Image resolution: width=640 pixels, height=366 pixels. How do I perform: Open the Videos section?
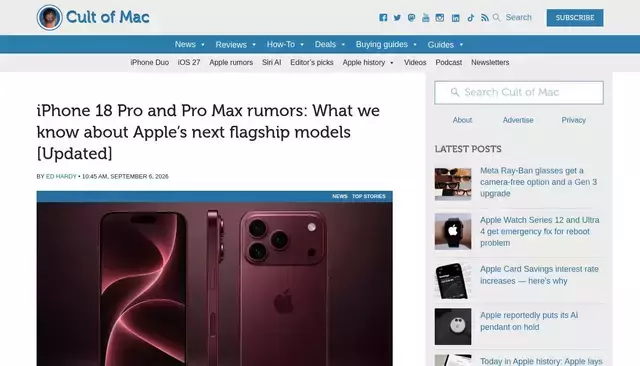415,62
